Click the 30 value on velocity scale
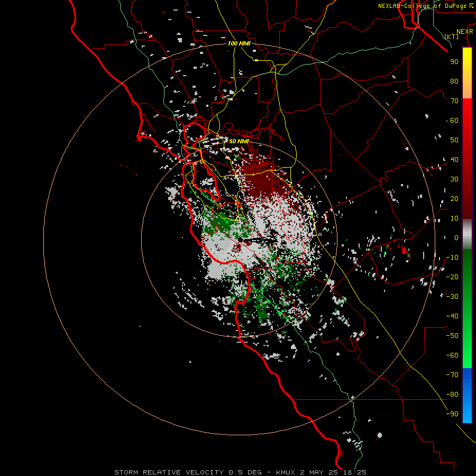This screenshot has width=476, height=476. point(454,179)
